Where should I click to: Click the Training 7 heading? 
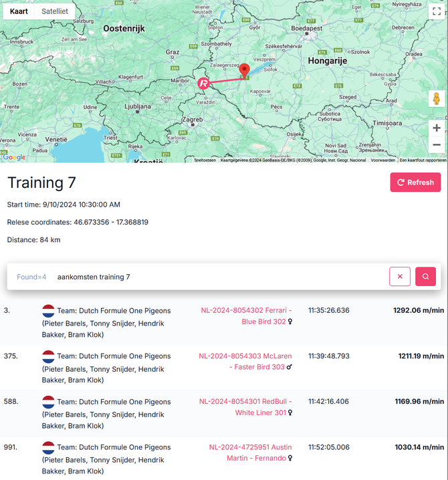41,183
